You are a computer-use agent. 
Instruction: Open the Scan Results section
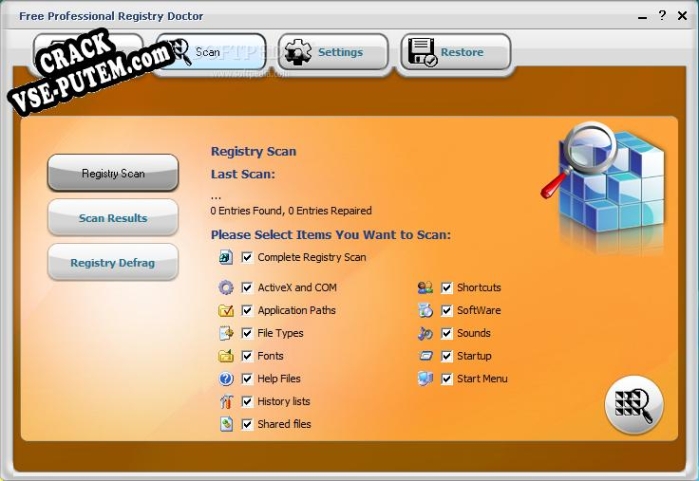click(113, 218)
